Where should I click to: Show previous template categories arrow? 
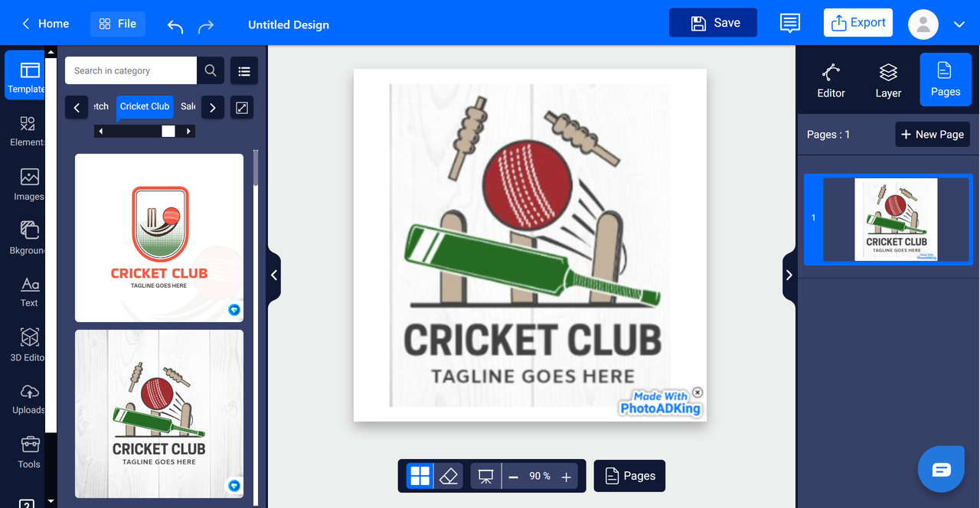coord(77,108)
